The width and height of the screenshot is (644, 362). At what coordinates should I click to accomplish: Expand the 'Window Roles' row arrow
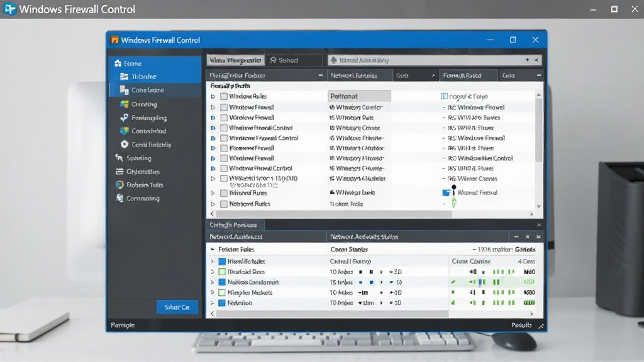(x=213, y=96)
